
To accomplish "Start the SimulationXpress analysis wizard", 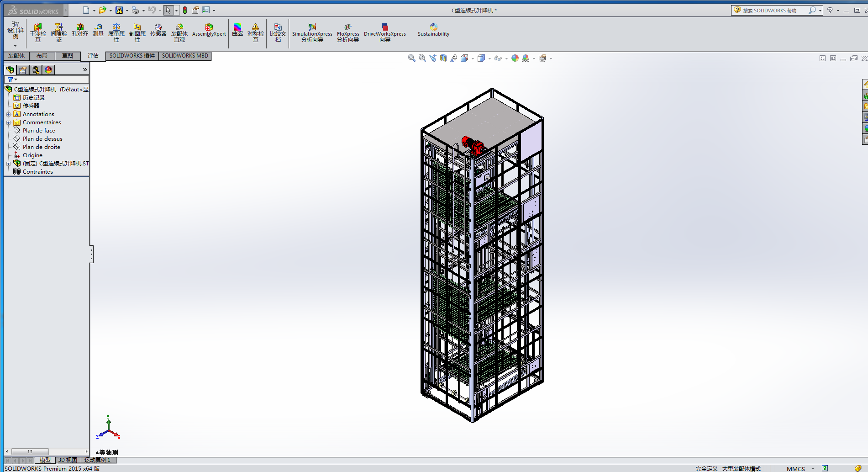I will tap(312, 33).
